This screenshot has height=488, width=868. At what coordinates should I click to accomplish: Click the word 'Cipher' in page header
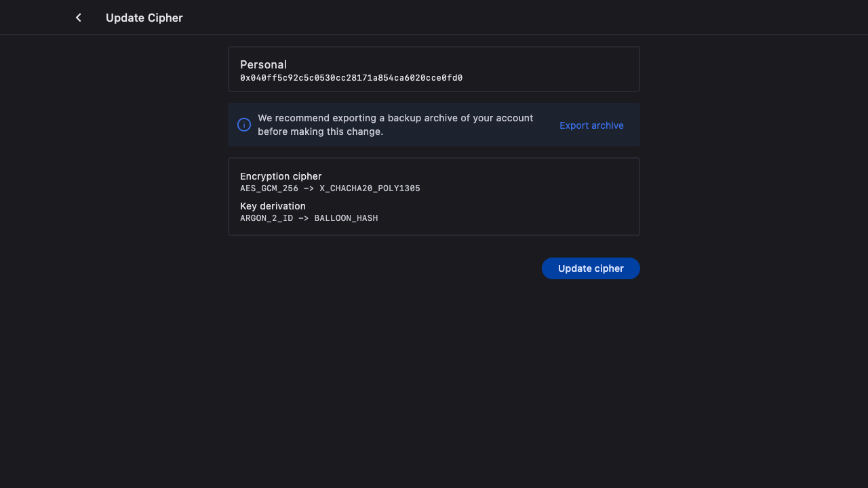[x=165, y=18]
